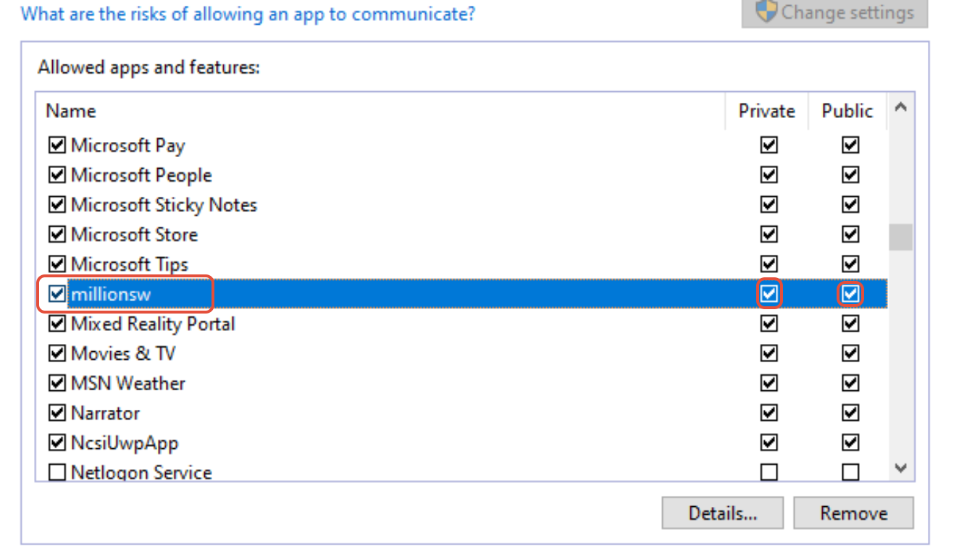Select the "MSN Weather" entry text
Viewport: 980px width, 559px height.
pos(128,383)
